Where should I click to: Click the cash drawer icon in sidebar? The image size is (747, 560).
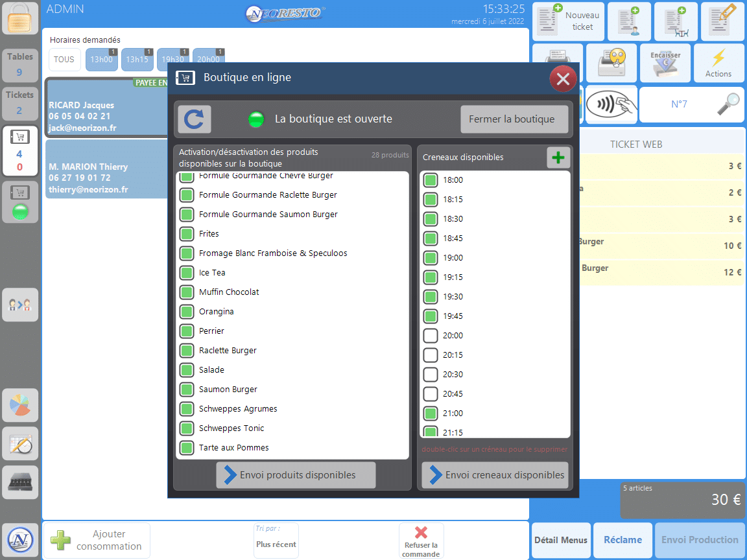pyautogui.click(x=20, y=482)
